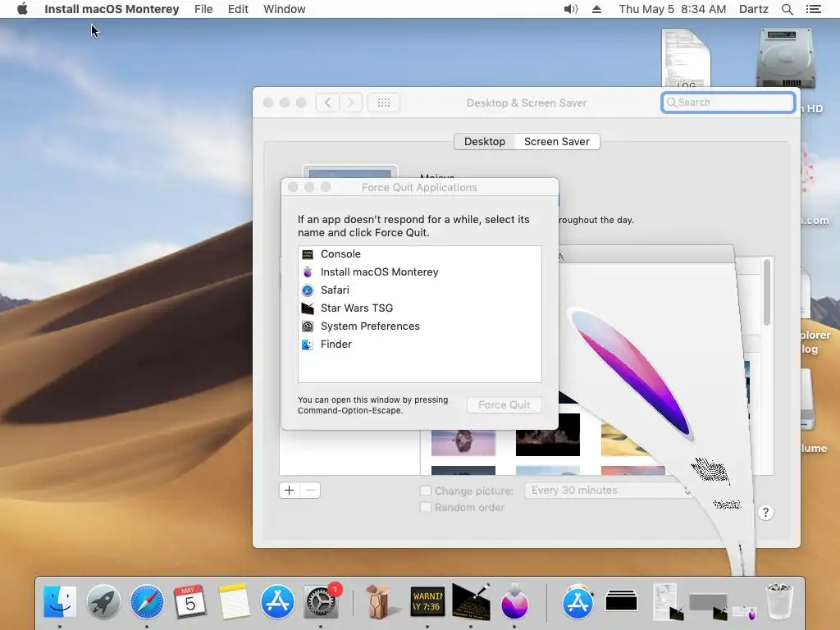This screenshot has height=630, width=840.
Task: Click the eject icon in menu bar
Action: tap(597, 9)
